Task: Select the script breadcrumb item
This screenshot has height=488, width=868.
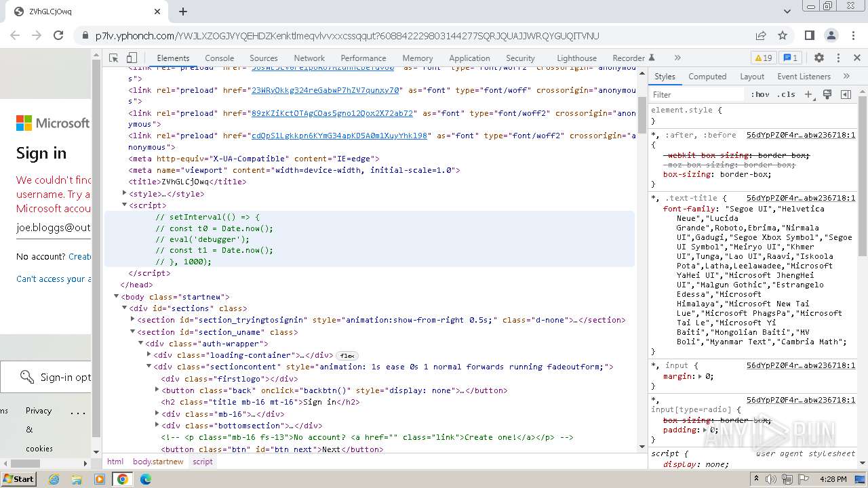Action: 203,462
